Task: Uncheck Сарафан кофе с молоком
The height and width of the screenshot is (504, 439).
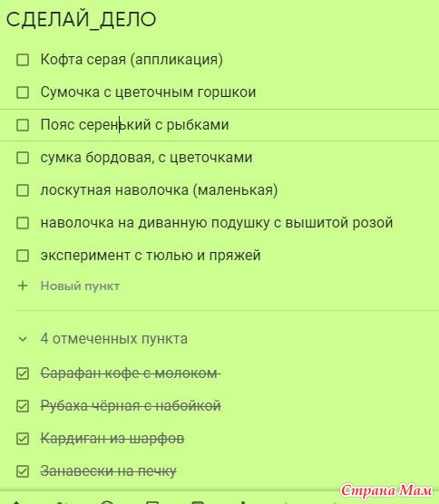Action: click(x=23, y=373)
